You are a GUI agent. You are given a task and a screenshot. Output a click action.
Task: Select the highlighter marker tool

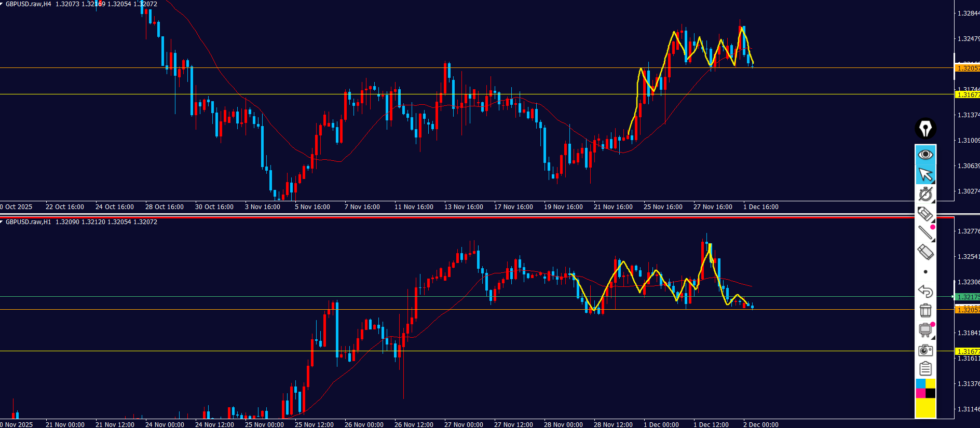[x=925, y=214]
